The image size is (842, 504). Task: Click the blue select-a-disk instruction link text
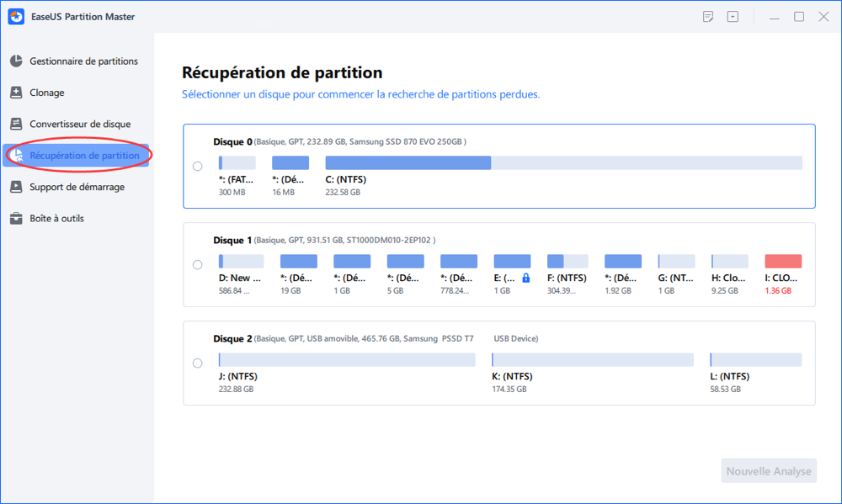[361, 94]
